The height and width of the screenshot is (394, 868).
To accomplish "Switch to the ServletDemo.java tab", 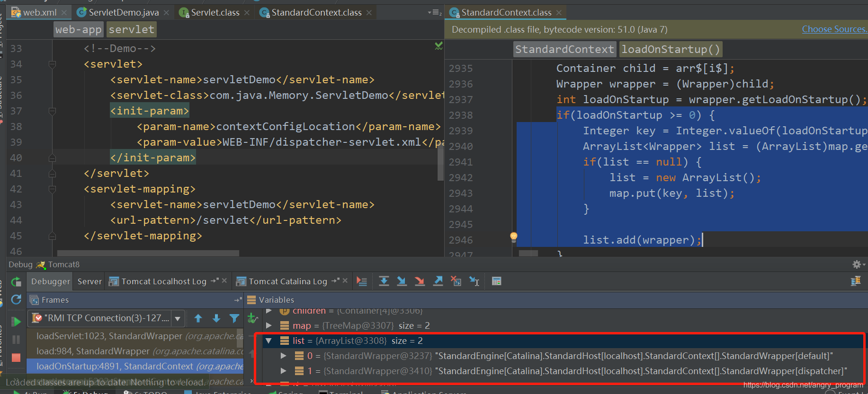I will point(123,12).
